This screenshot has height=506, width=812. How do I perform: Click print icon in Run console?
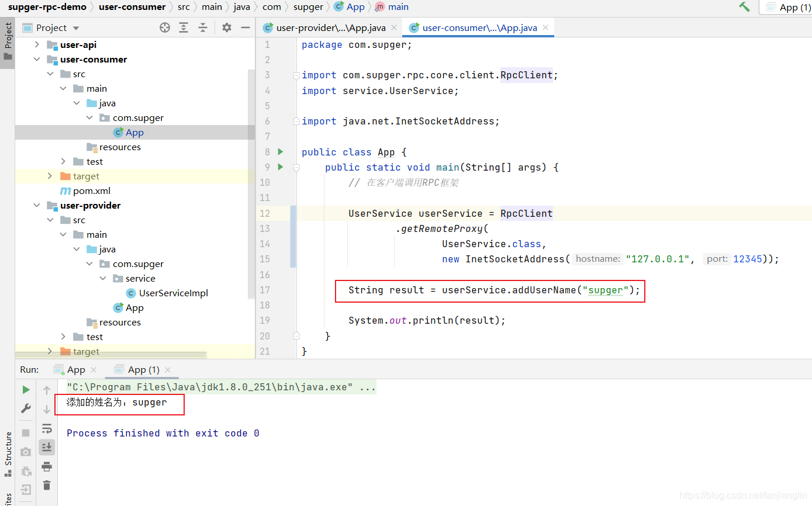(47, 466)
